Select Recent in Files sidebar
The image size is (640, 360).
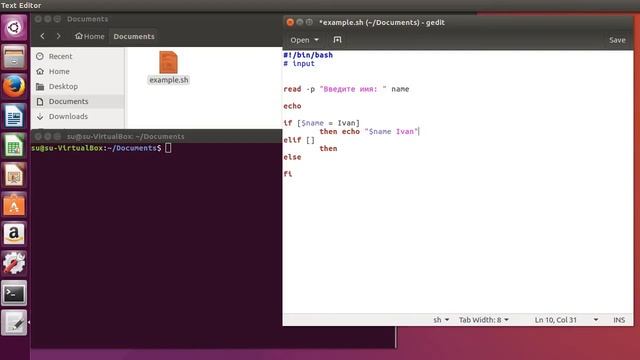click(x=78, y=56)
